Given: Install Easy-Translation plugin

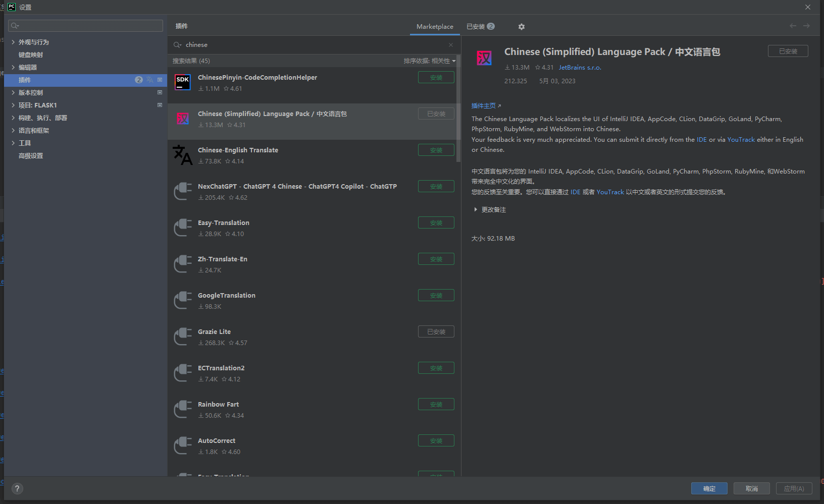Looking at the screenshot, I should (x=436, y=222).
